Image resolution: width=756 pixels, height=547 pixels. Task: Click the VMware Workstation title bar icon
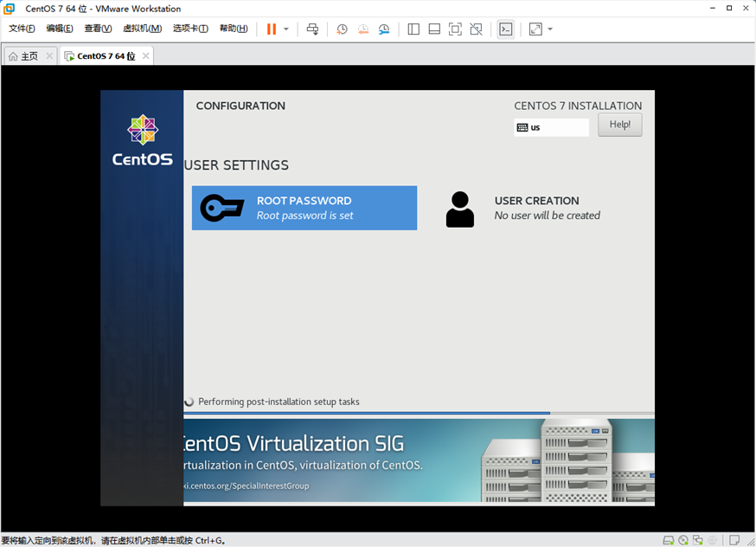(10, 9)
